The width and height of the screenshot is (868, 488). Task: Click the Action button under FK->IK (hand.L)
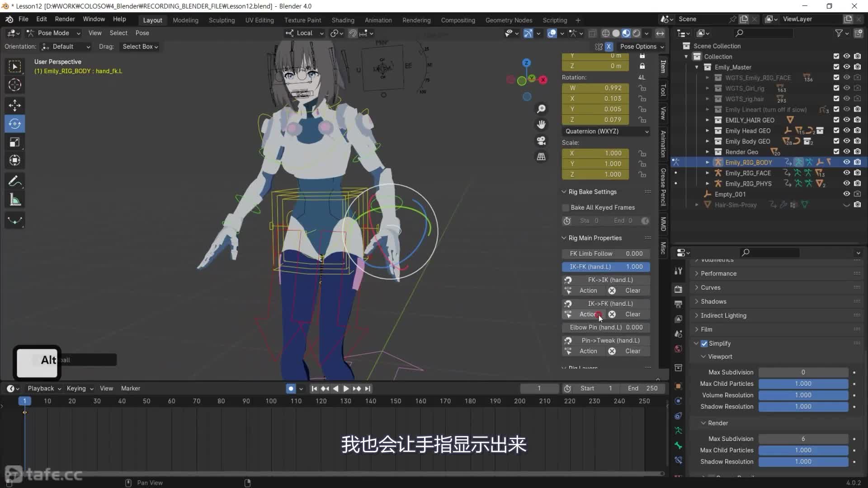coord(588,291)
